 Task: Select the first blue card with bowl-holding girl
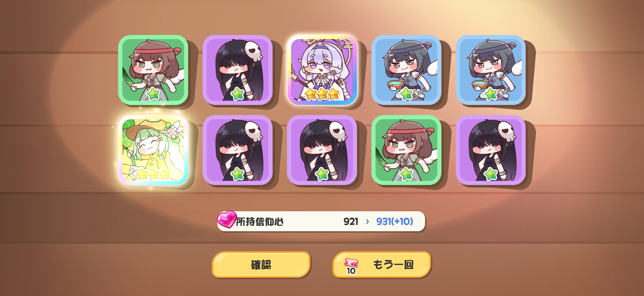pyautogui.click(x=406, y=70)
